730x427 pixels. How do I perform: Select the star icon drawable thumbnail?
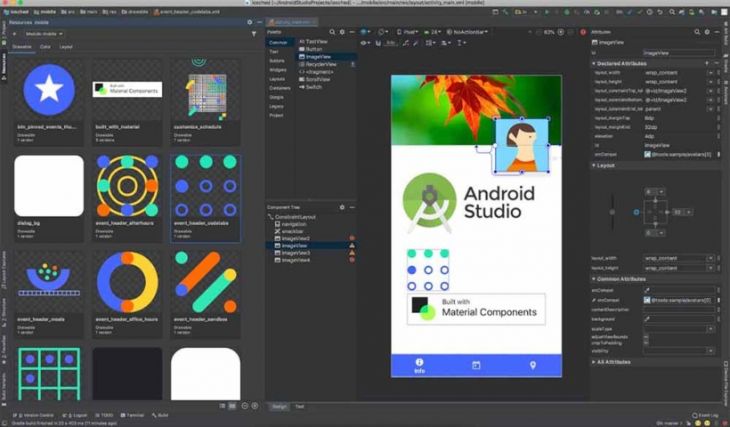coord(49,90)
